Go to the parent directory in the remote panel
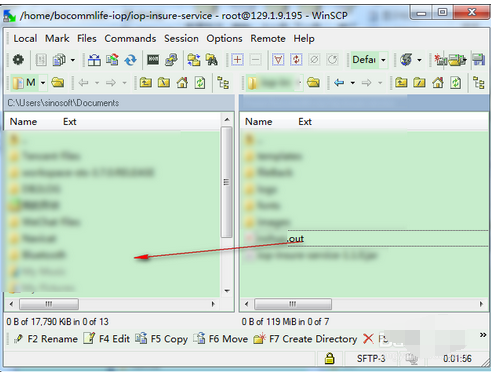The width and height of the screenshot is (491, 372). [x=401, y=83]
